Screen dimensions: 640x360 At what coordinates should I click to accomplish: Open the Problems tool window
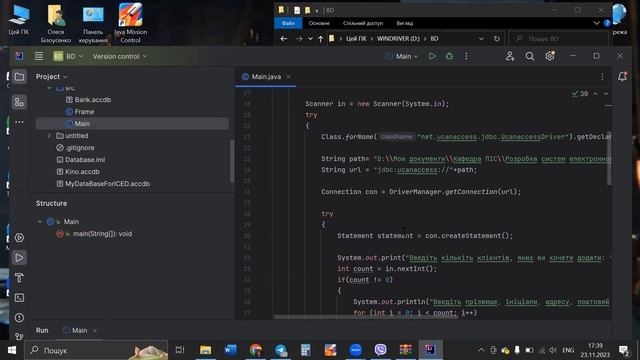click(x=19, y=318)
